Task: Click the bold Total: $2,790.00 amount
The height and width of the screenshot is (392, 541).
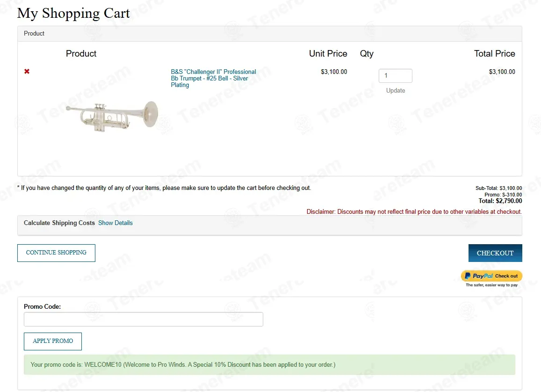Action: pos(500,201)
